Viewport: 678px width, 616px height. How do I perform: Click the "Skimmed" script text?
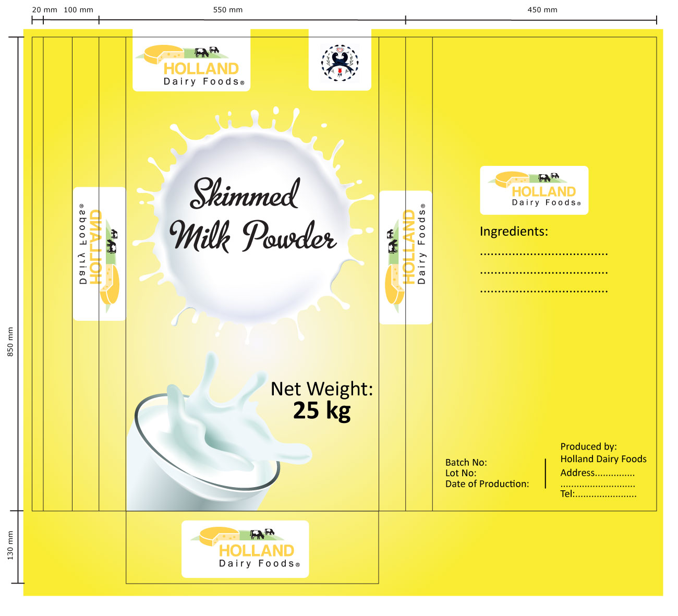(245, 194)
